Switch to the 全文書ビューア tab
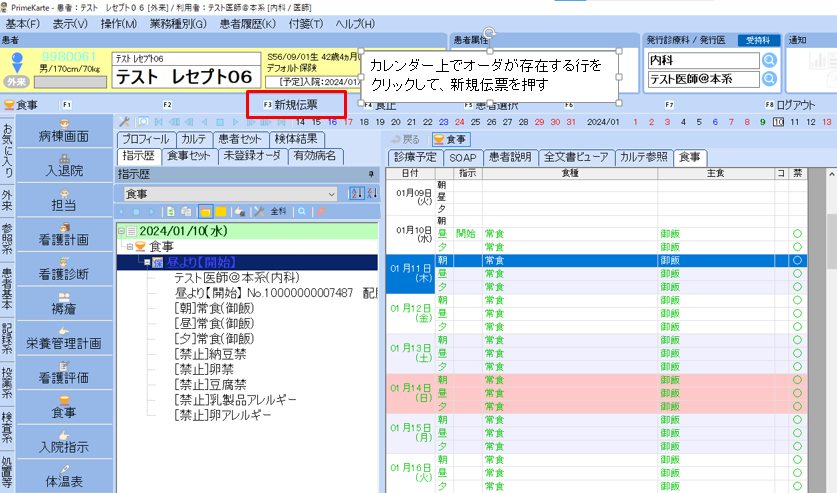837x493 pixels. click(576, 157)
